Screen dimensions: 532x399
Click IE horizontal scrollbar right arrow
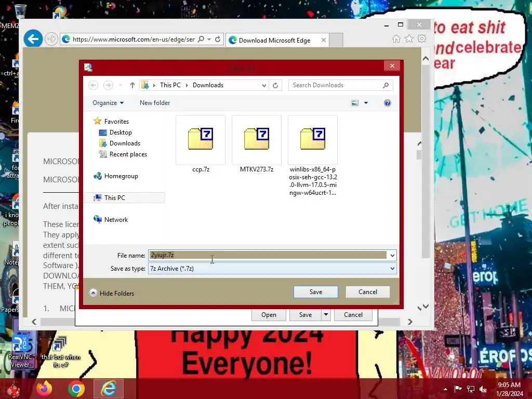pos(410,322)
